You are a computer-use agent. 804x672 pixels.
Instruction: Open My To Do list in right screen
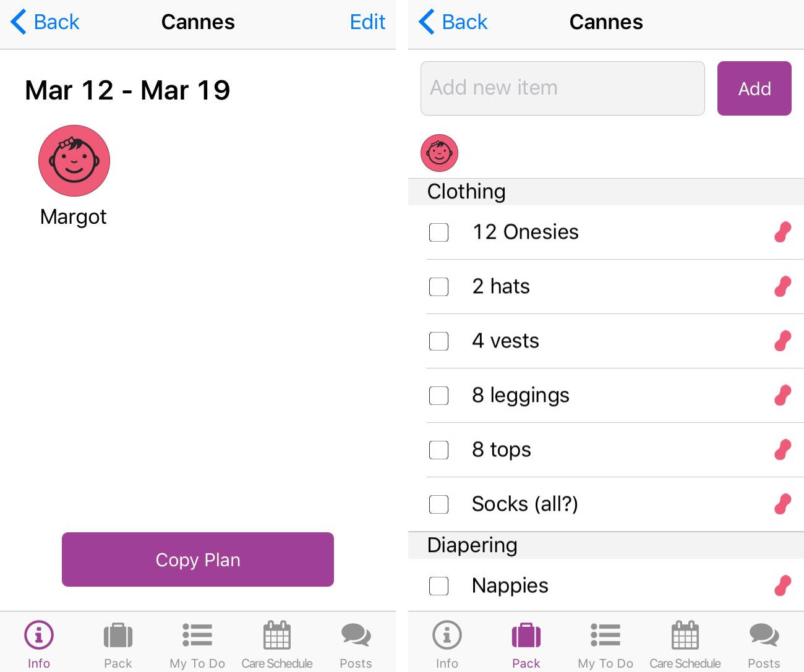[605, 645]
